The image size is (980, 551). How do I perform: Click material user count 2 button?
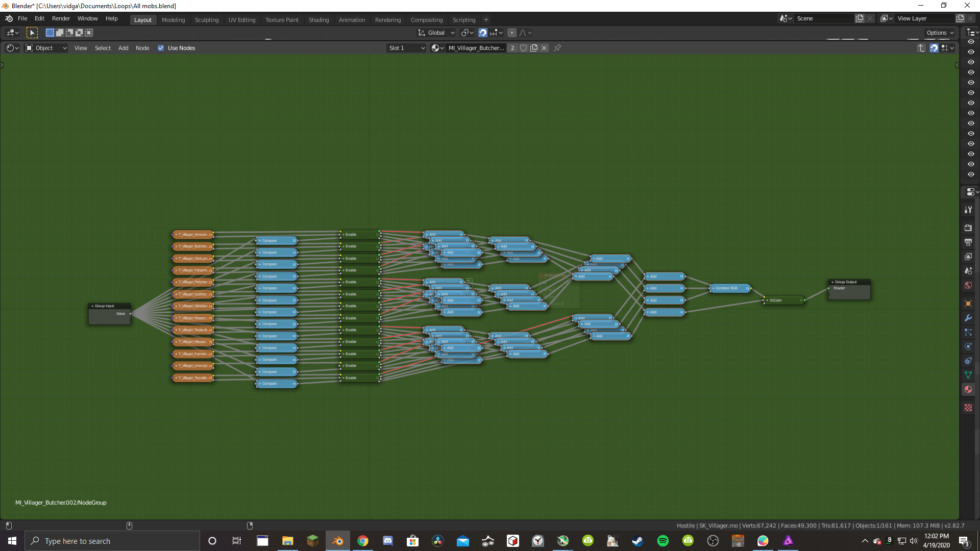coord(512,48)
